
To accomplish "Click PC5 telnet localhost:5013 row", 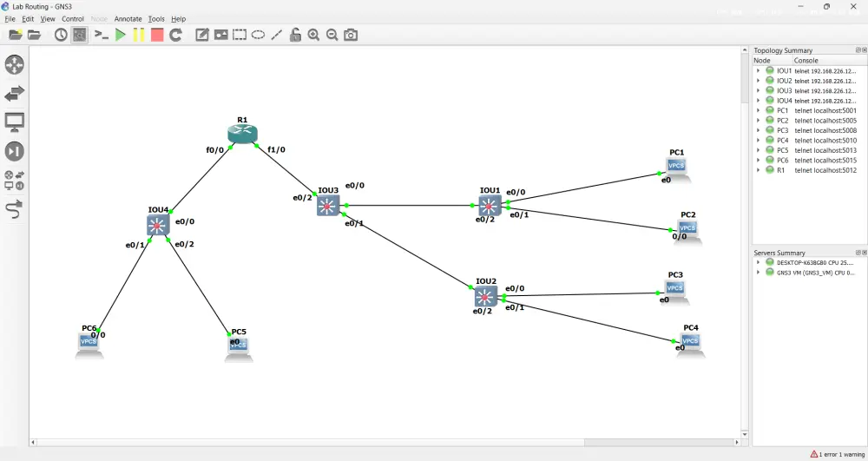I will [x=809, y=150].
